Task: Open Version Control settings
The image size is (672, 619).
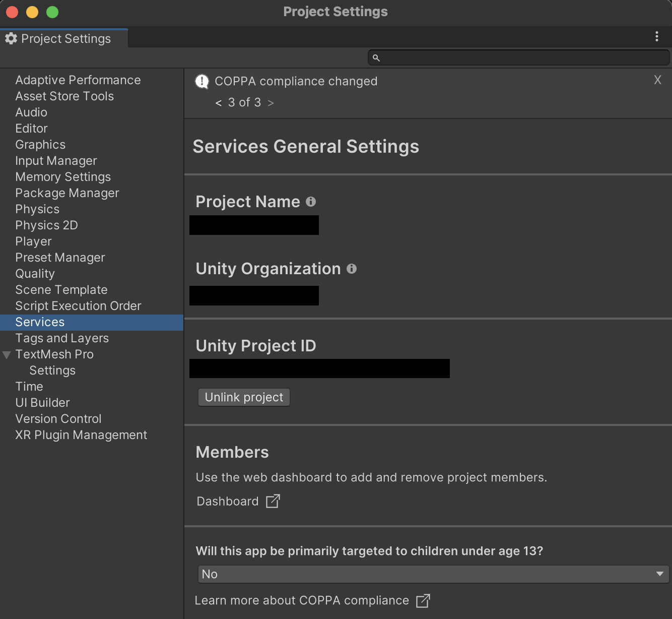Action: point(58,419)
